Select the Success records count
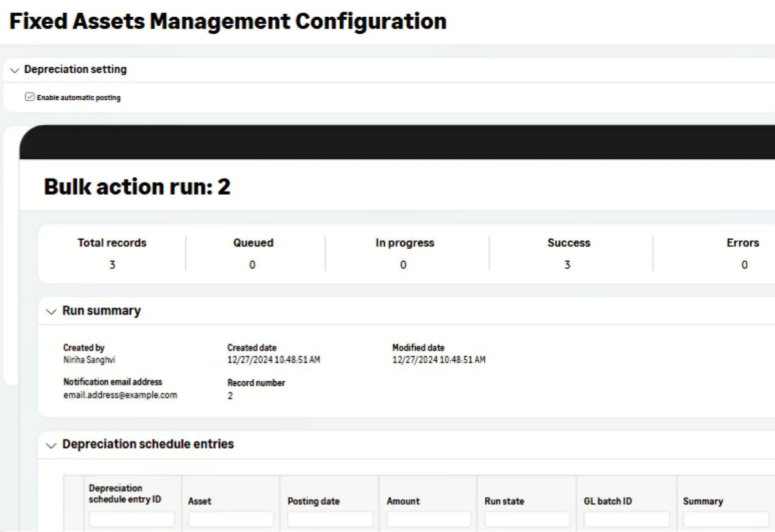 pos(567,265)
